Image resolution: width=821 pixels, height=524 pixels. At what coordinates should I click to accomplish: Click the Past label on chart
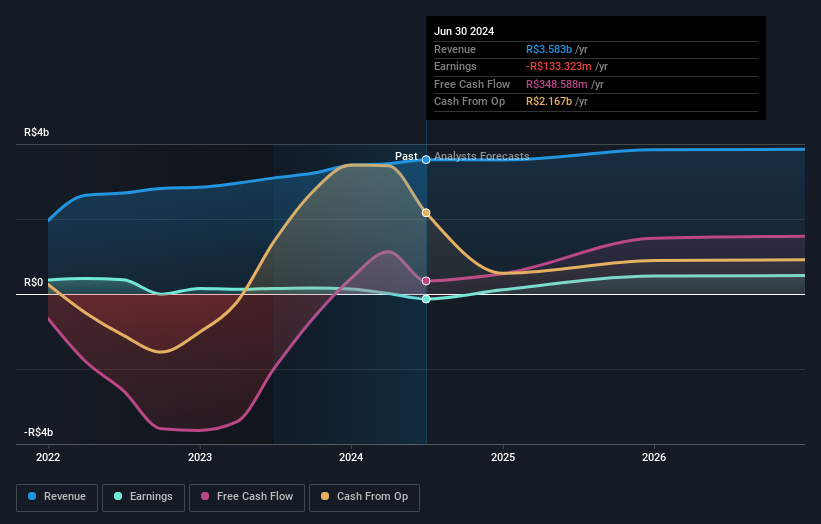(x=406, y=156)
